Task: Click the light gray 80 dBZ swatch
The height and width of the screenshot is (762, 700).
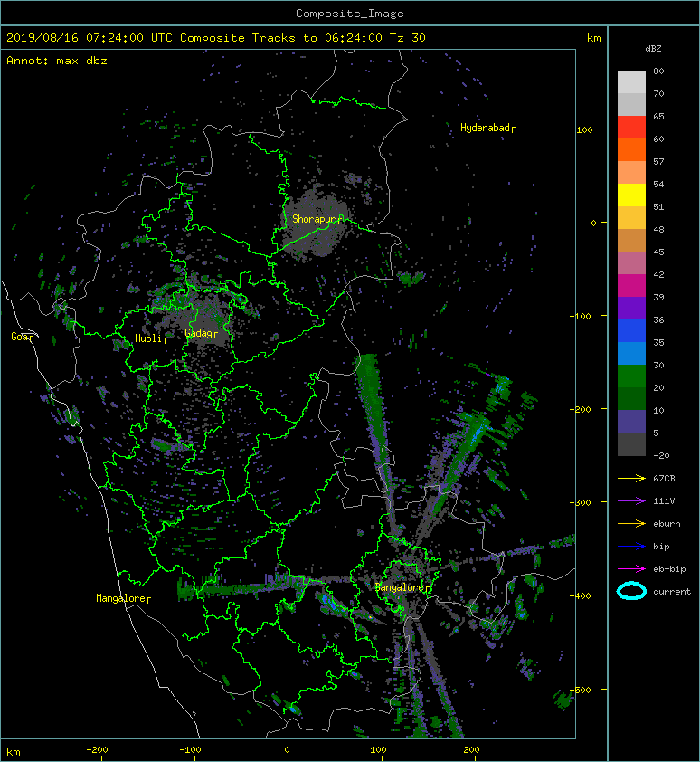Action: click(631, 81)
